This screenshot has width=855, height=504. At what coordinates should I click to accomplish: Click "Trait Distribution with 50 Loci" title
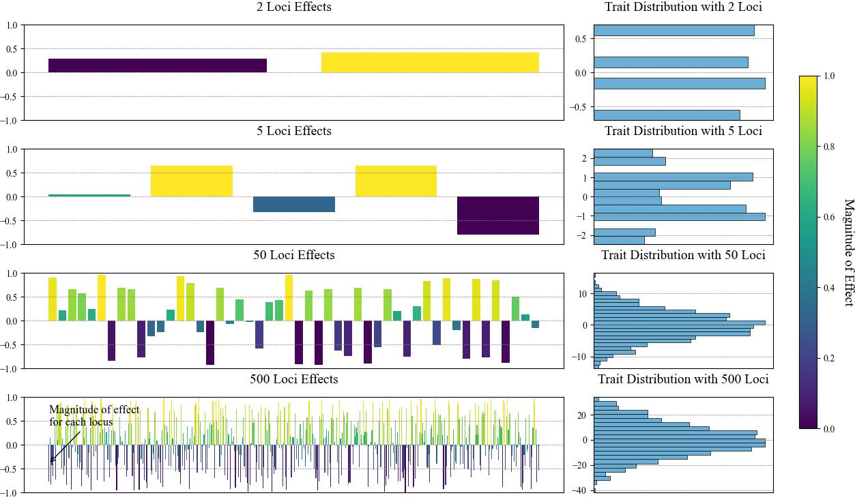click(x=683, y=255)
